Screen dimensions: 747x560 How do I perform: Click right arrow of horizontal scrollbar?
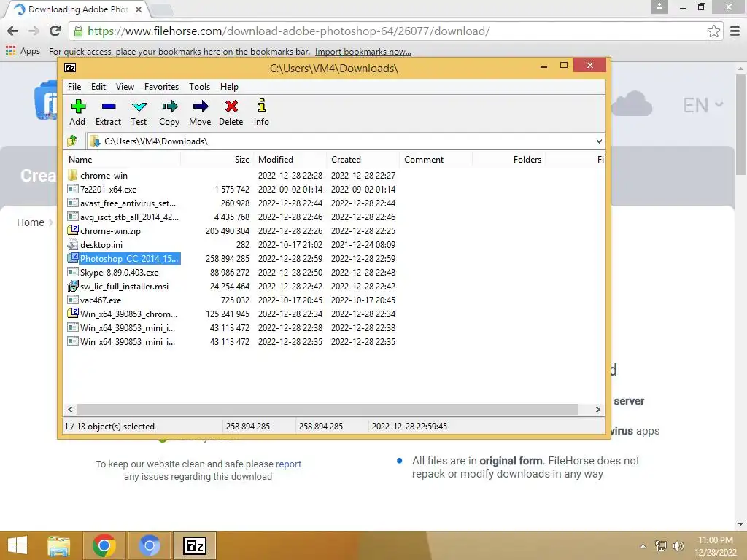pyautogui.click(x=598, y=410)
